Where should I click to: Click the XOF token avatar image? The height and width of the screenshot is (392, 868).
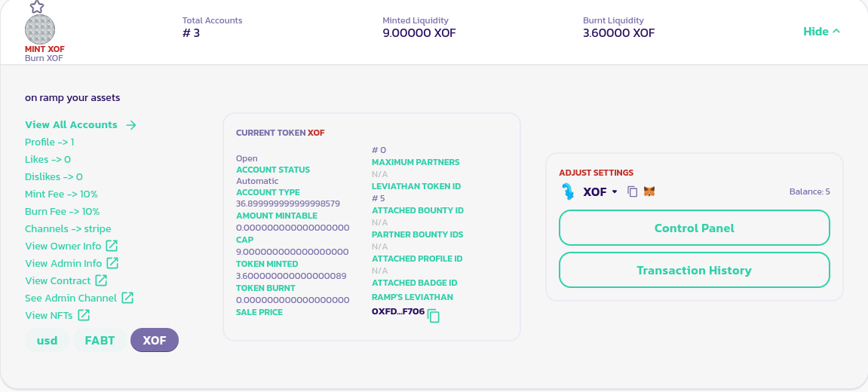tap(40, 29)
